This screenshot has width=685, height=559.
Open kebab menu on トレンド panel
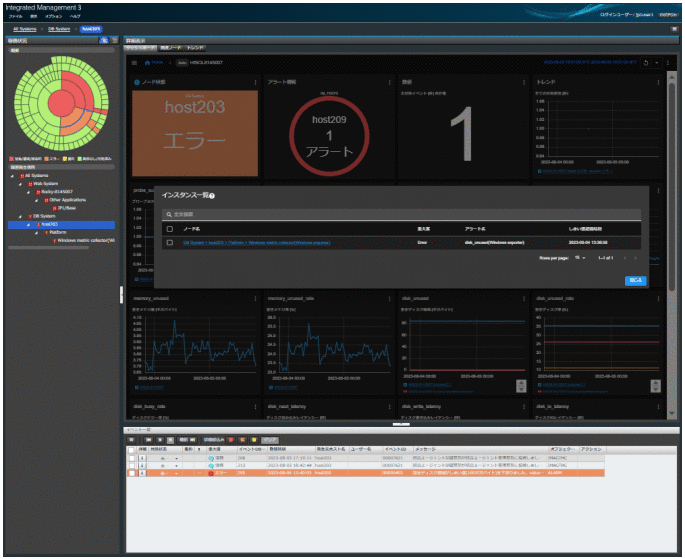pos(657,82)
